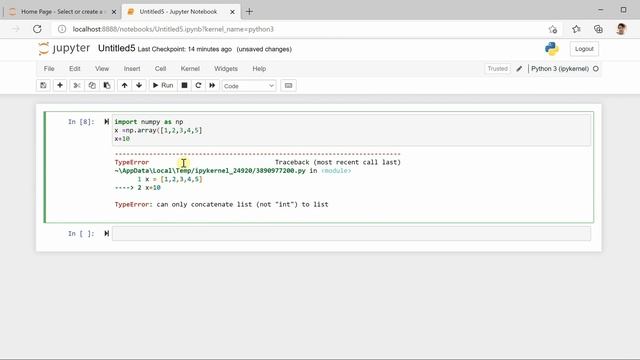Open the Favorites list icon

(576, 29)
